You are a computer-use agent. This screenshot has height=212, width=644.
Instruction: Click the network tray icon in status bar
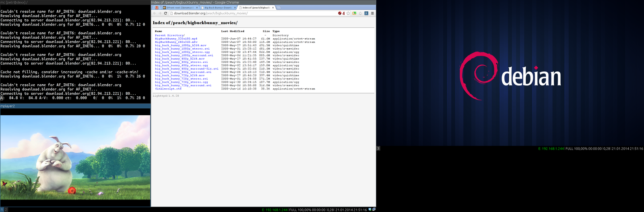tap(374, 210)
